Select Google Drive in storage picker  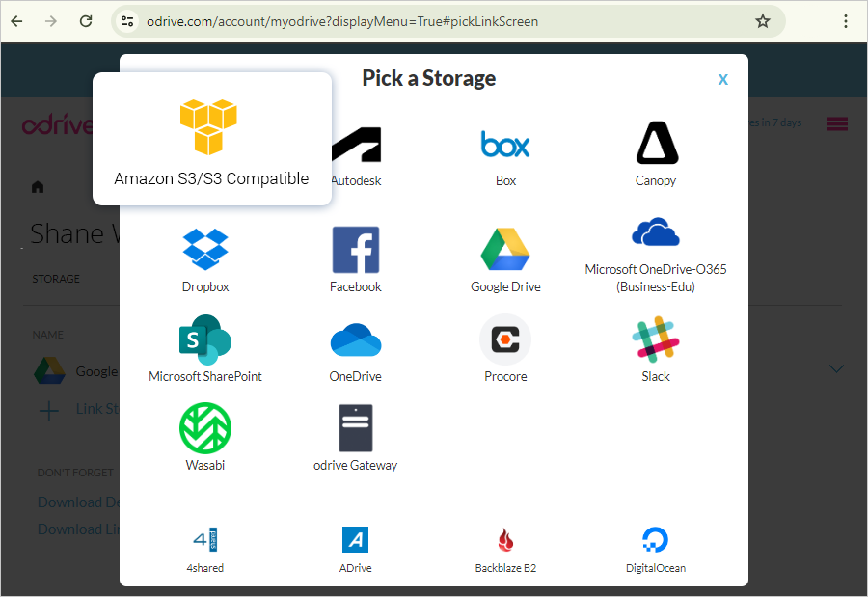tap(505, 259)
